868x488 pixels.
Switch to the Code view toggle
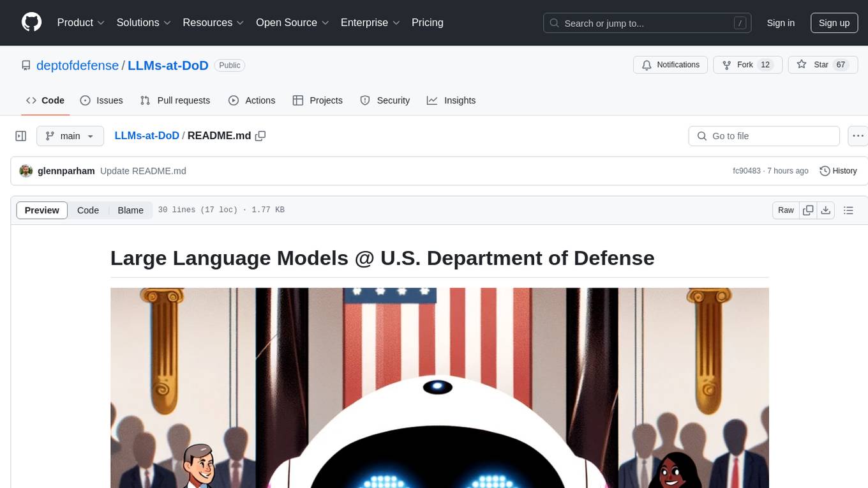pyautogui.click(x=88, y=210)
